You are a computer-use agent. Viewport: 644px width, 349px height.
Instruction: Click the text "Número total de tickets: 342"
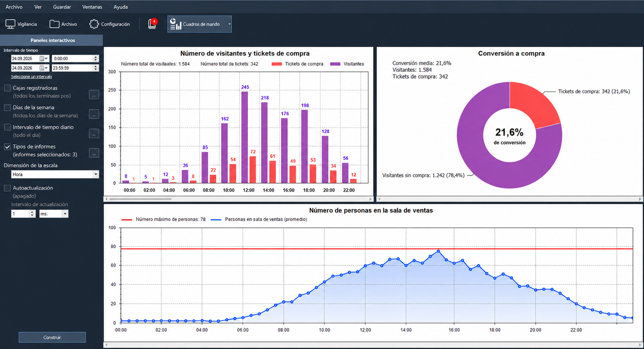[229, 64]
